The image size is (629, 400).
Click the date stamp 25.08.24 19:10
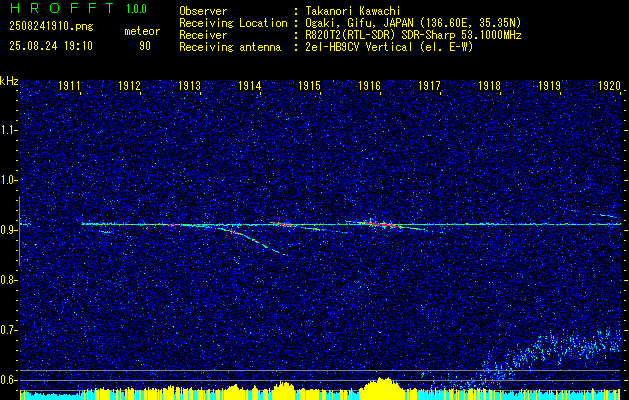pos(51,46)
